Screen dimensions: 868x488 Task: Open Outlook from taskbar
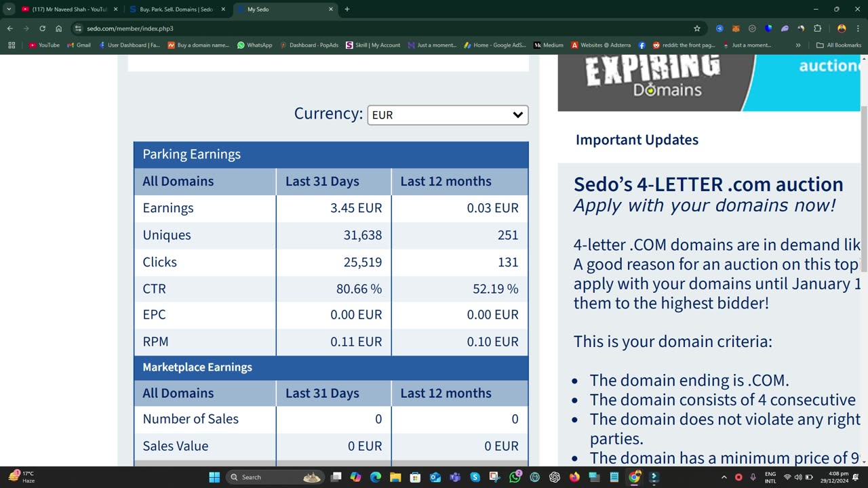click(435, 477)
